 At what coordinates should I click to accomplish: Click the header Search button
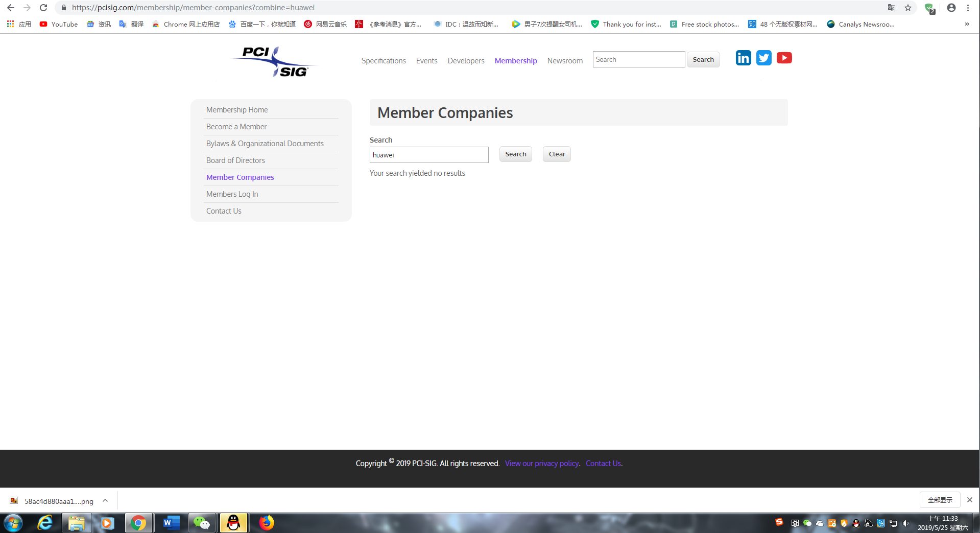tap(703, 59)
